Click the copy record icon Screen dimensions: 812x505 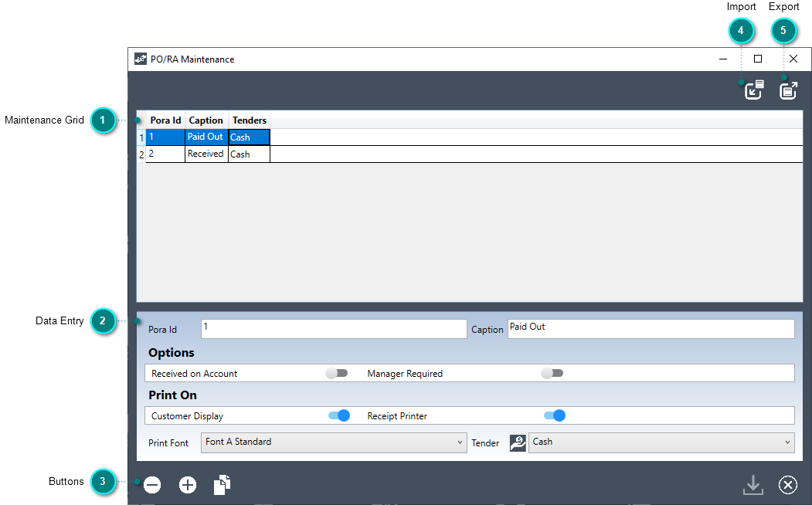tap(223, 485)
